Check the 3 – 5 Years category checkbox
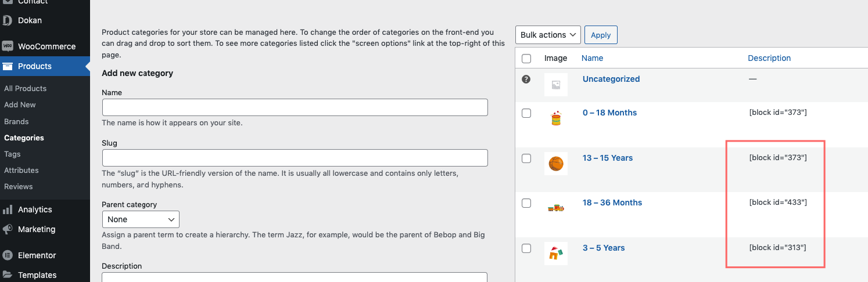The image size is (868, 282). (x=526, y=248)
